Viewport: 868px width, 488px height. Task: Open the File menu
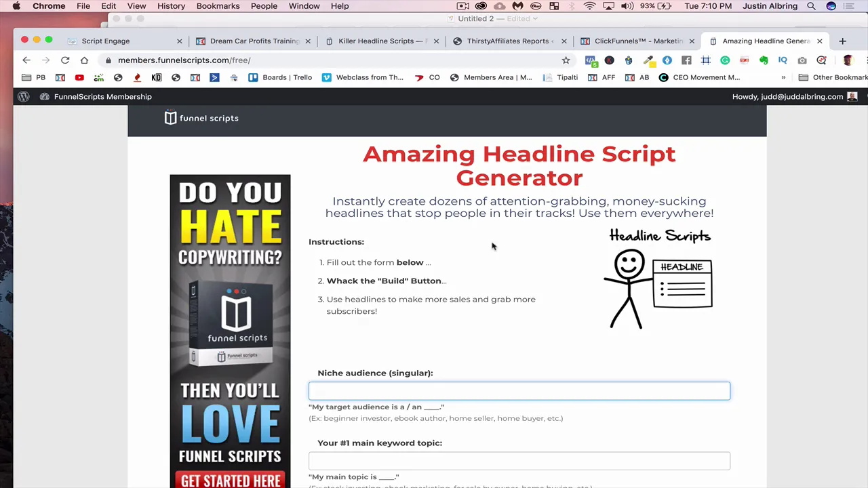pos(83,6)
